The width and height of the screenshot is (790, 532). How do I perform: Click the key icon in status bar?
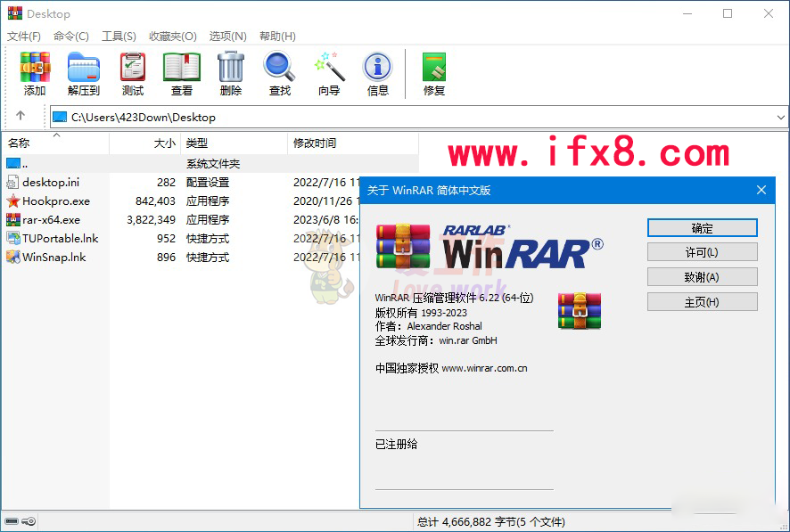coord(29,521)
